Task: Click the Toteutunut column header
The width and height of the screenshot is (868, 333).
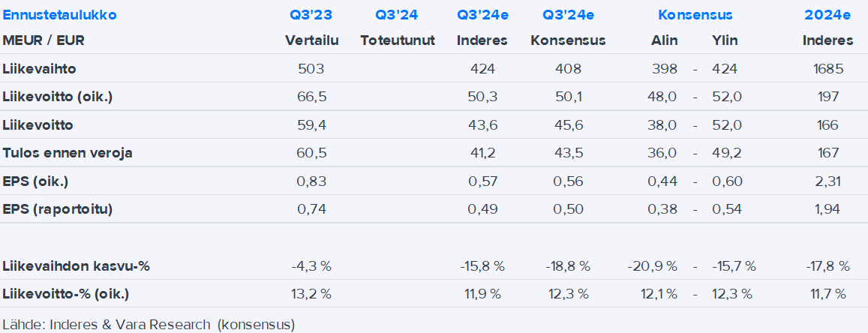Action: pyautogui.click(x=397, y=40)
